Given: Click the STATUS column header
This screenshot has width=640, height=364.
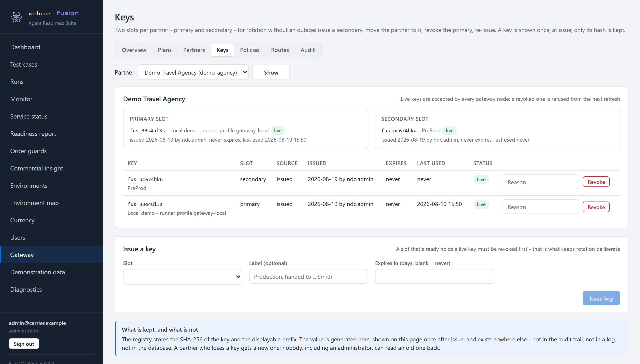Looking at the screenshot, I should coord(483,163).
